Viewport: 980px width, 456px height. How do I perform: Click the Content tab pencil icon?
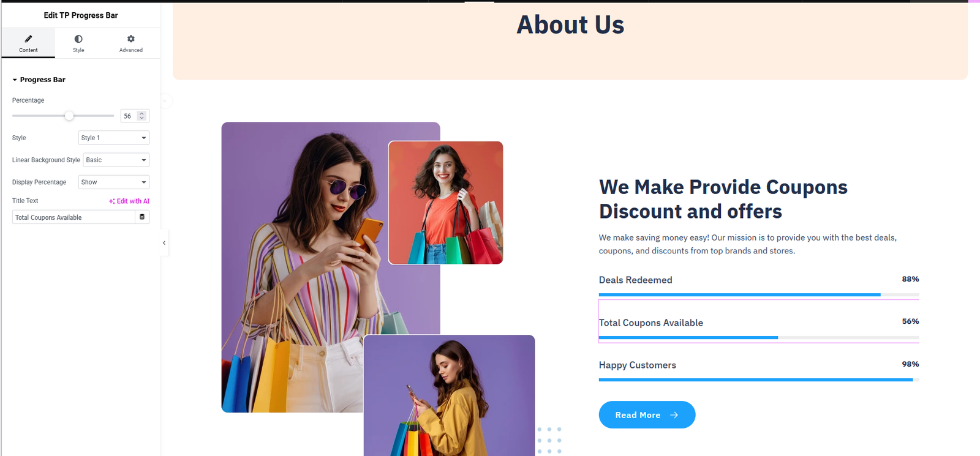[28, 39]
